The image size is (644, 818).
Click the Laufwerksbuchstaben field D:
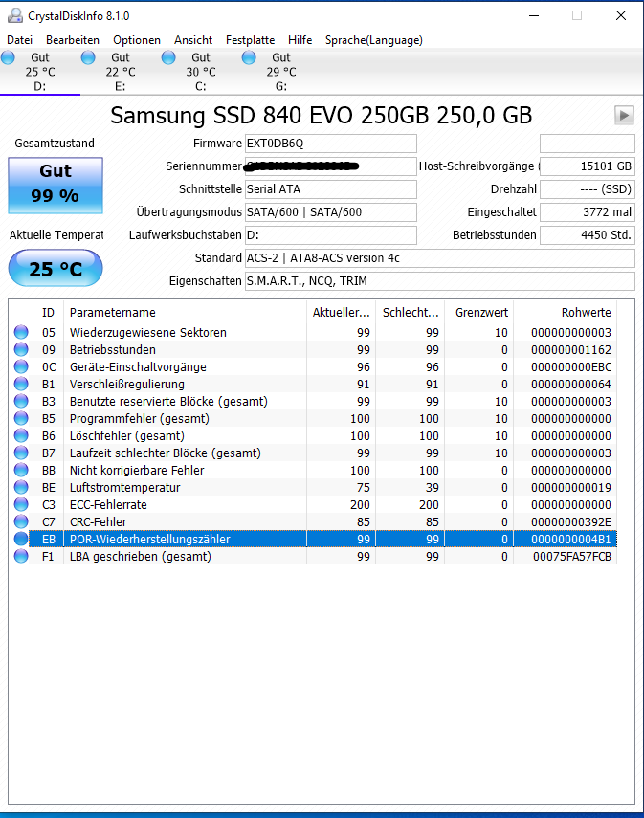click(x=331, y=235)
